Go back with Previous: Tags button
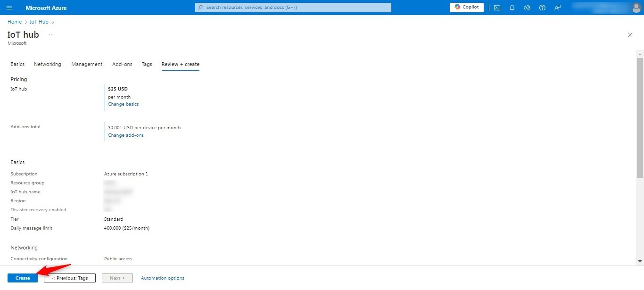The width and height of the screenshot is (644, 290). click(x=70, y=278)
